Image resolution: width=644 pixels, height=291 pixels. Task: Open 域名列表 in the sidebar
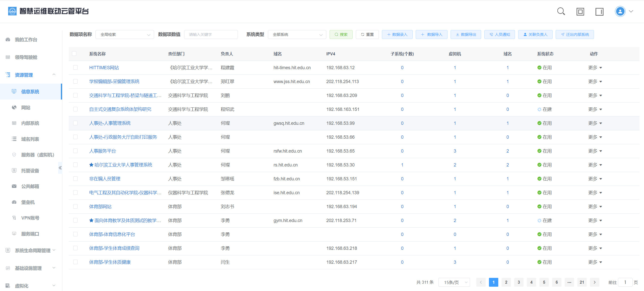pyautogui.click(x=30, y=139)
